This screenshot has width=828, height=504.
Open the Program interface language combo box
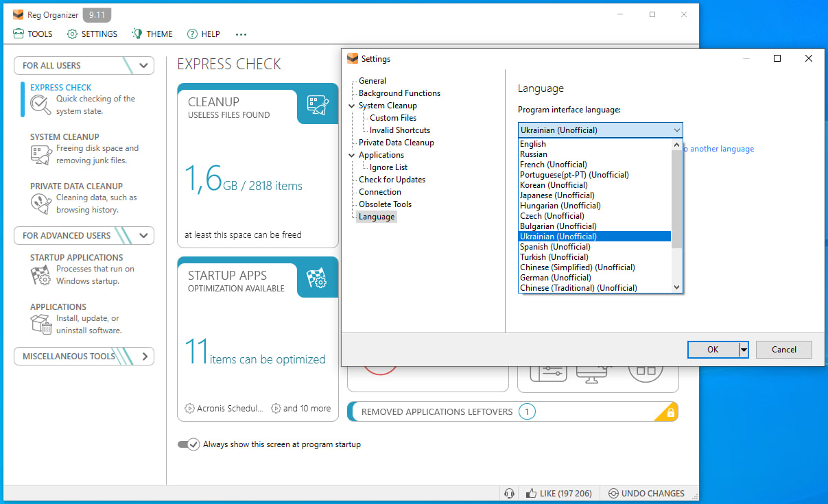tap(600, 130)
